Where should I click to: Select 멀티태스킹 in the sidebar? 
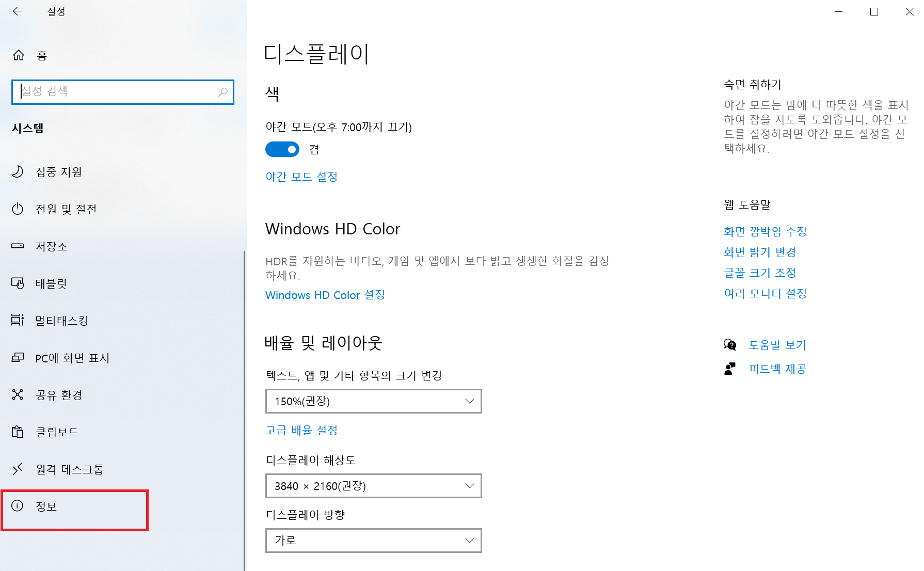[62, 321]
